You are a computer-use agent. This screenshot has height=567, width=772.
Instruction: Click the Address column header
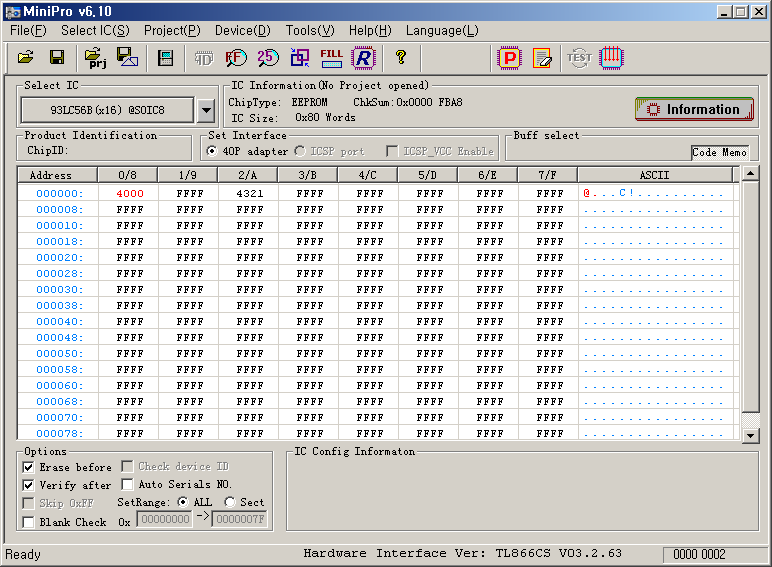click(x=57, y=175)
